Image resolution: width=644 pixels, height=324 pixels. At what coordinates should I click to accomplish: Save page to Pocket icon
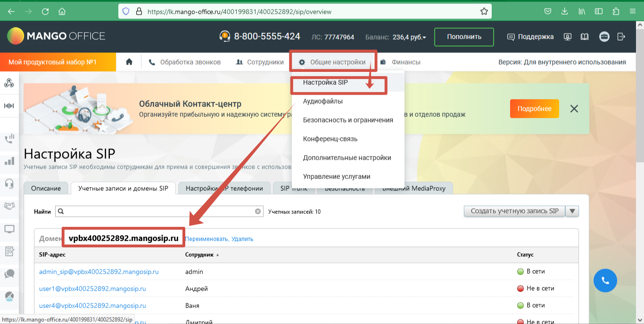[x=548, y=11]
